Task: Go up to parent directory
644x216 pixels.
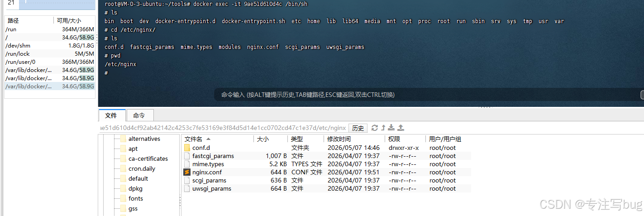Action: (383, 128)
